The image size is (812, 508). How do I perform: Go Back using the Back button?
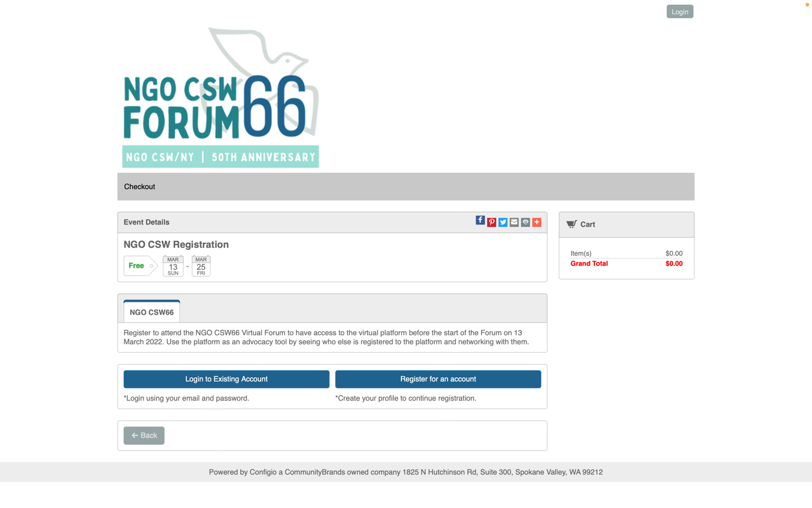click(x=144, y=435)
